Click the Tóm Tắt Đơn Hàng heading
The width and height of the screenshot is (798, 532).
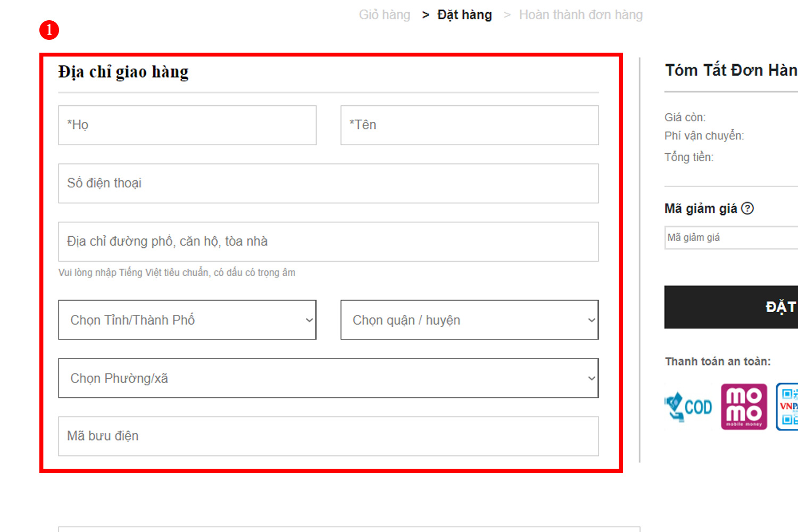(x=731, y=70)
